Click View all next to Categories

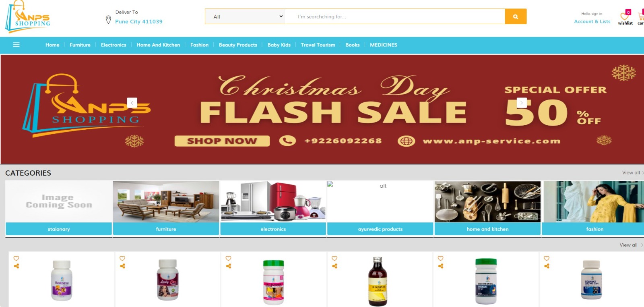click(x=631, y=172)
